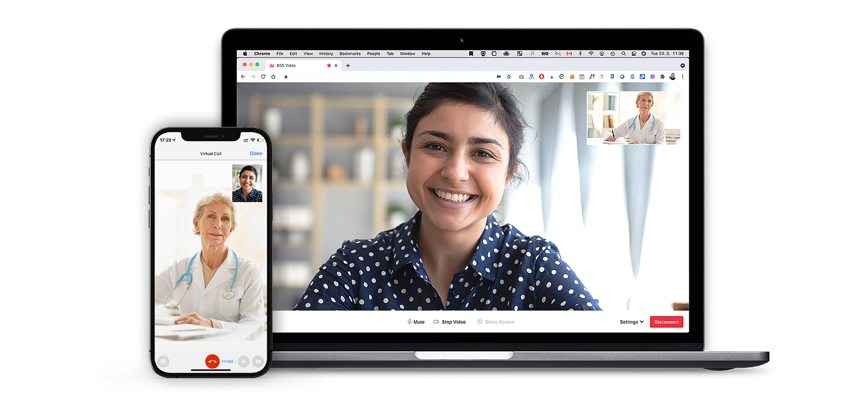Viewport: 868px width, 403px height.
Task: Open the Settings dropdown in the video call
Action: (x=631, y=322)
